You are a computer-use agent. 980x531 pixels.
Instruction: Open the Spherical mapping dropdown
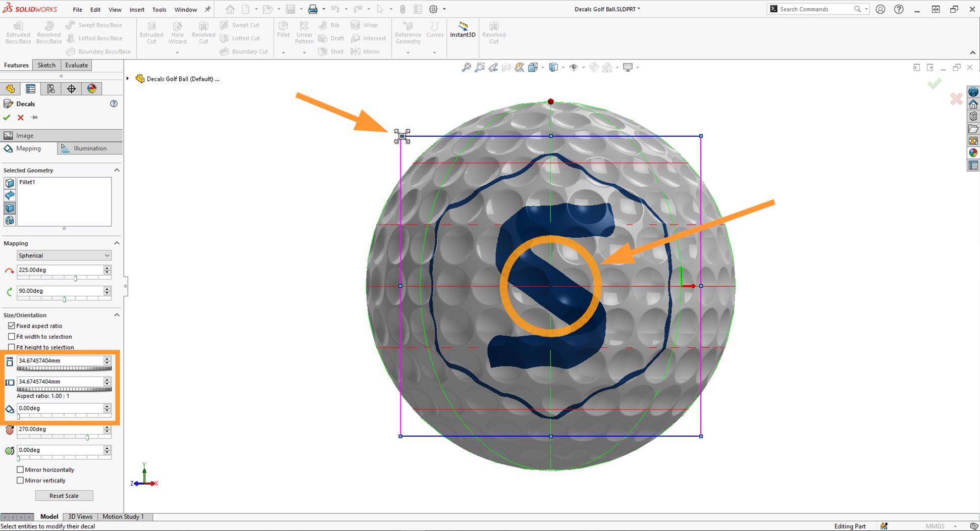point(64,255)
